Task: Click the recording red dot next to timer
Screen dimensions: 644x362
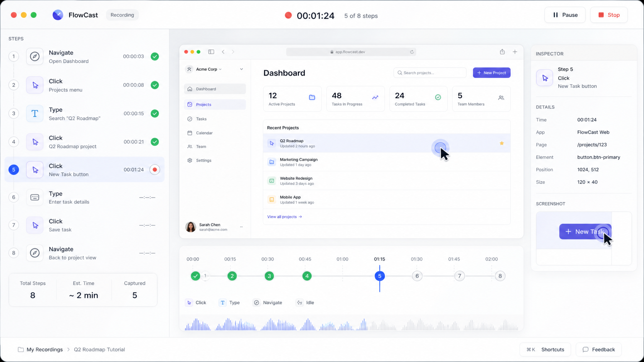Action: point(288,15)
